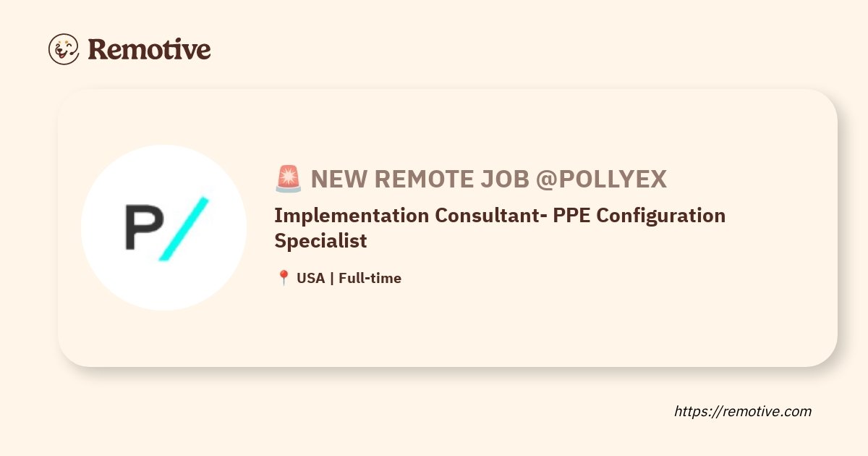Click the red siren emoji icon
This screenshot has height=456, width=868.
(x=289, y=178)
